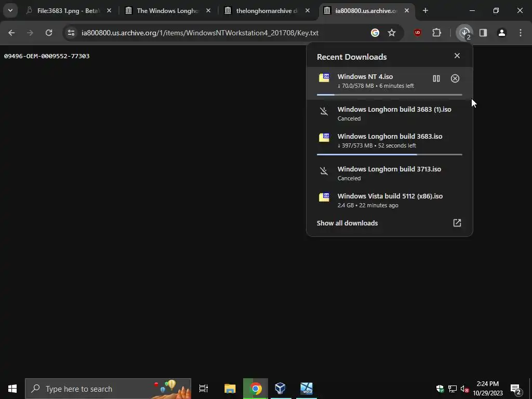Open network status tray icon
The width and height of the screenshot is (532, 399).
[x=453, y=389]
